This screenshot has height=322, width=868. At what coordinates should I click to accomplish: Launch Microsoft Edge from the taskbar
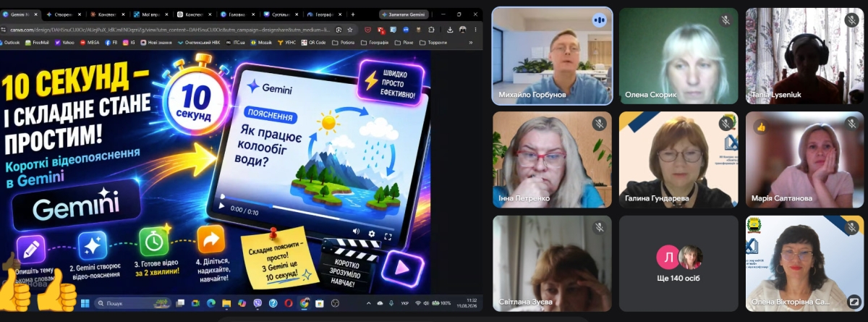coord(210,304)
